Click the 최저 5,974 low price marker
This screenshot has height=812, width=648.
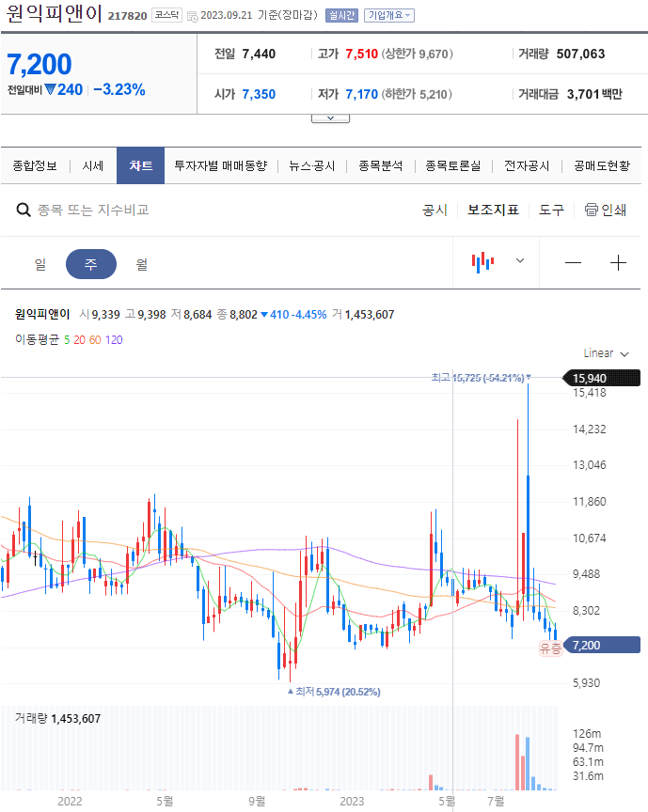pyautogui.click(x=335, y=692)
